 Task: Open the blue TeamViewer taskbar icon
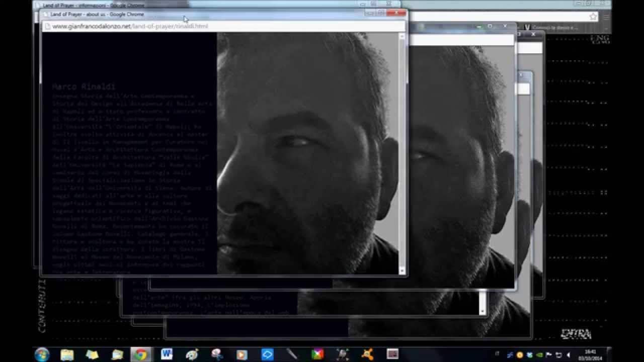coord(267,354)
